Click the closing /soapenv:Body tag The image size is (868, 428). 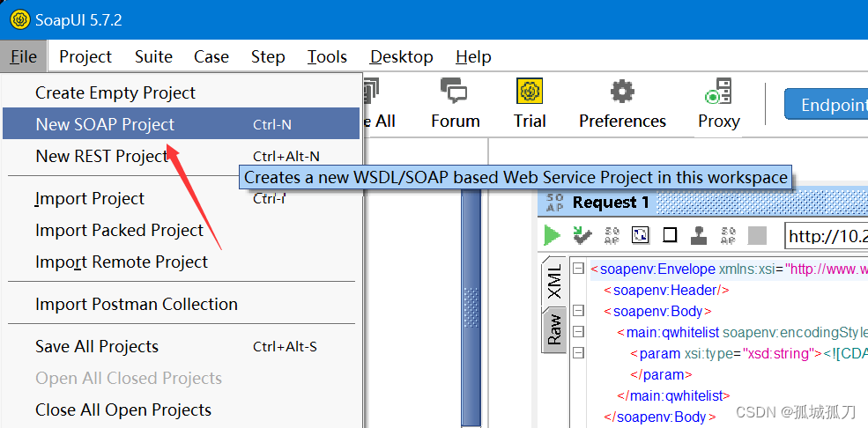point(660,417)
